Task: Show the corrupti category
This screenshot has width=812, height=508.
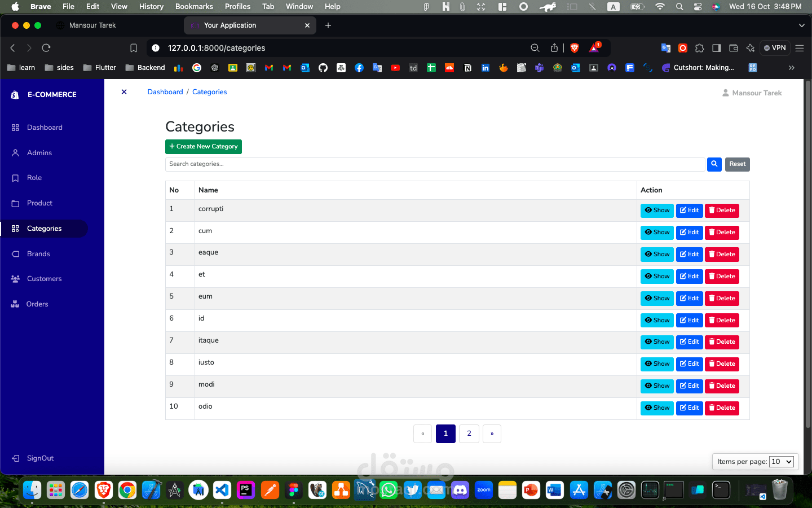Action: tap(657, 211)
